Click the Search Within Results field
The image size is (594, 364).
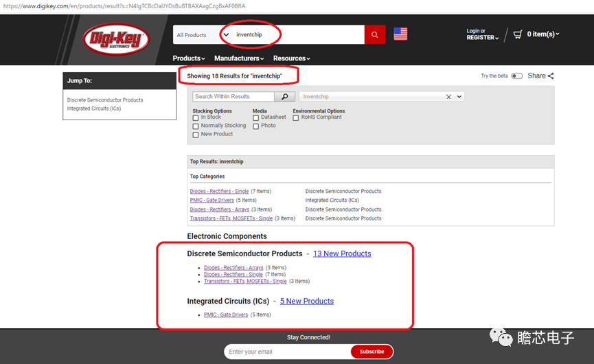(233, 97)
